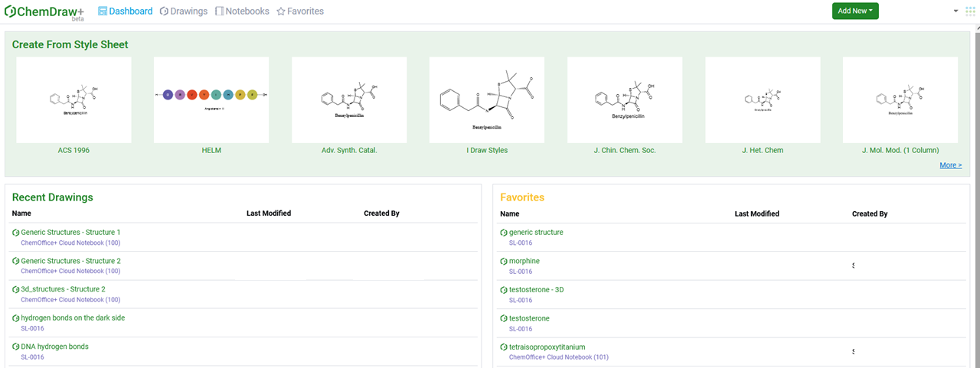Open Generic Structures - Structure 1 drawing
The height and width of the screenshot is (368, 980).
tap(70, 233)
